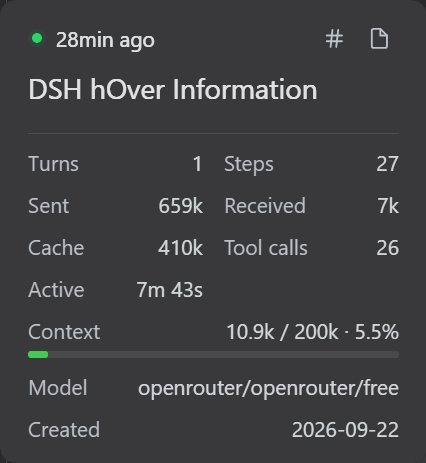
Task: Click the 'Steps' label
Action: click(x=249, y=164)
